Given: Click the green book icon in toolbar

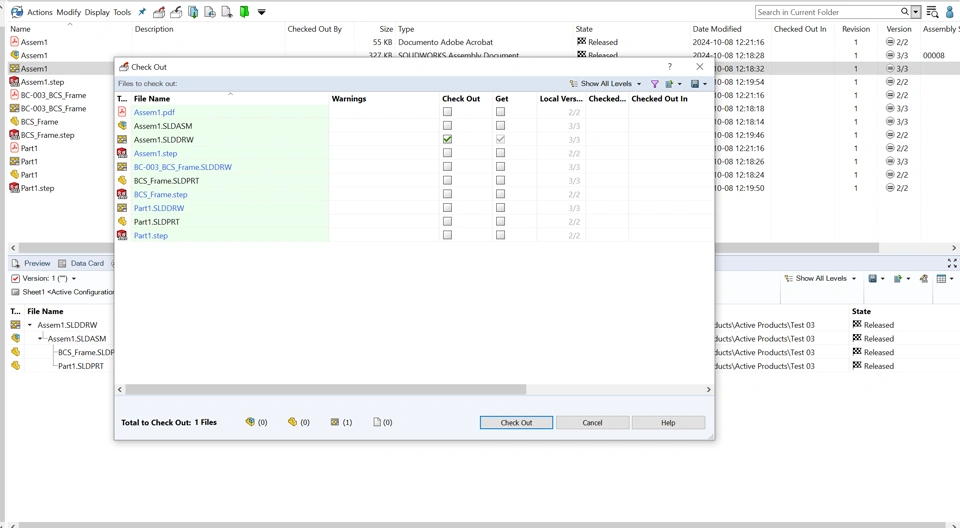Looking at the screenshot, I should [x=244, y=12].
